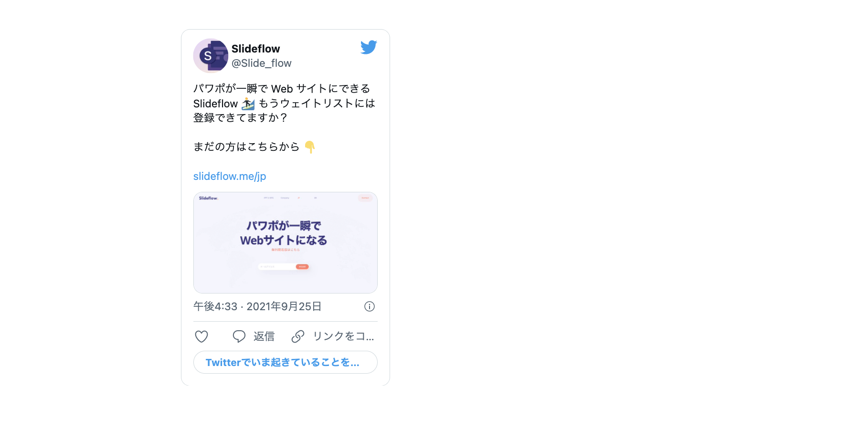Open the Slideflow website preview card
The height and width of the screenshot is (440, 868).
[x=286, y=242]
